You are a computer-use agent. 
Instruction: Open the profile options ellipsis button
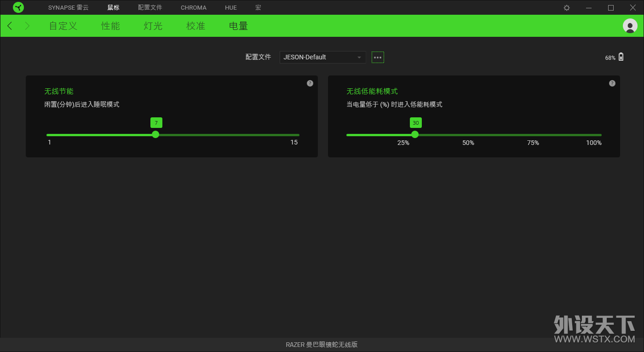click(x=378, y=58)
